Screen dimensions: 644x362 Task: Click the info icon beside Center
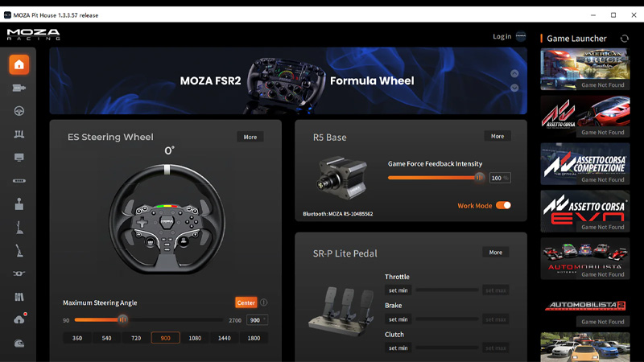tap(264, 302)
